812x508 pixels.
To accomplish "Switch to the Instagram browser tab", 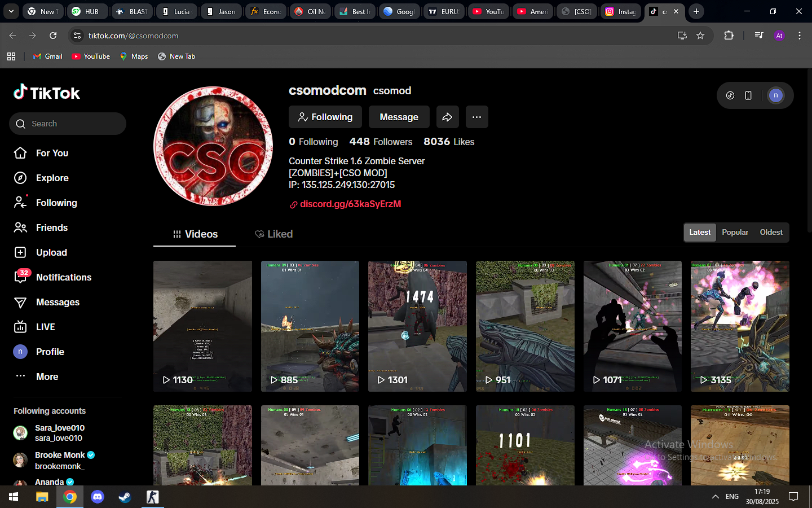I will point(621,11).
